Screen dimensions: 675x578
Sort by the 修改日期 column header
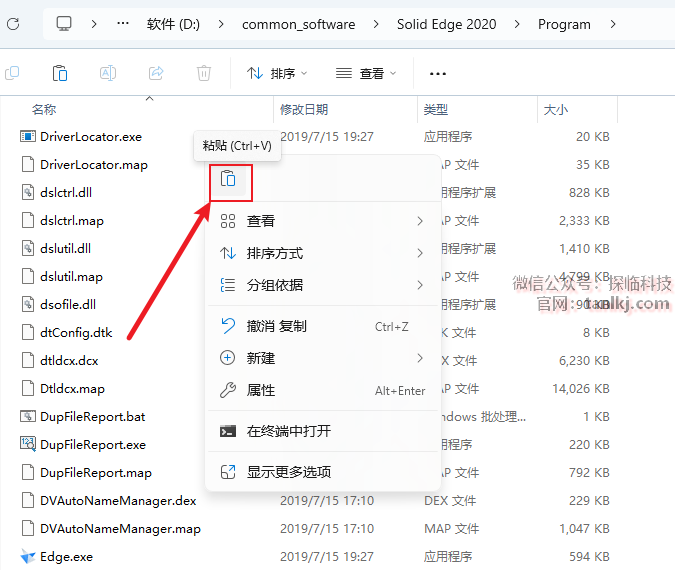click(x=304, y=110)
